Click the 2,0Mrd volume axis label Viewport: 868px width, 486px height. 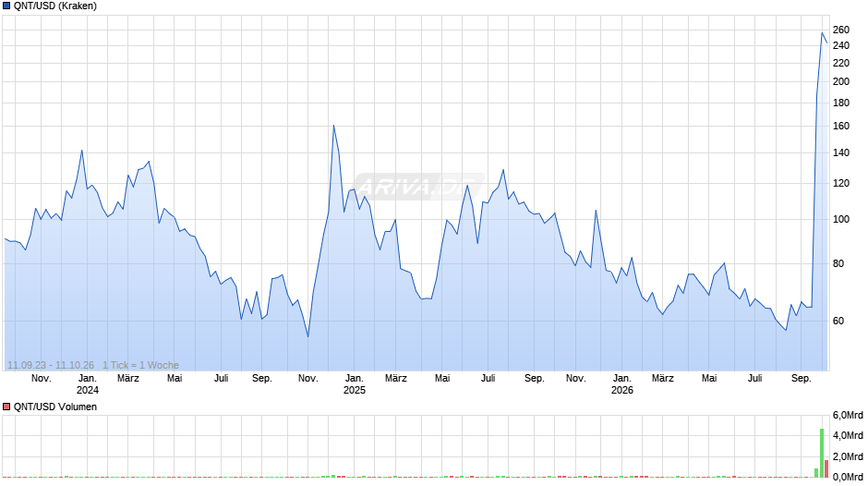(x=848, y=456)
